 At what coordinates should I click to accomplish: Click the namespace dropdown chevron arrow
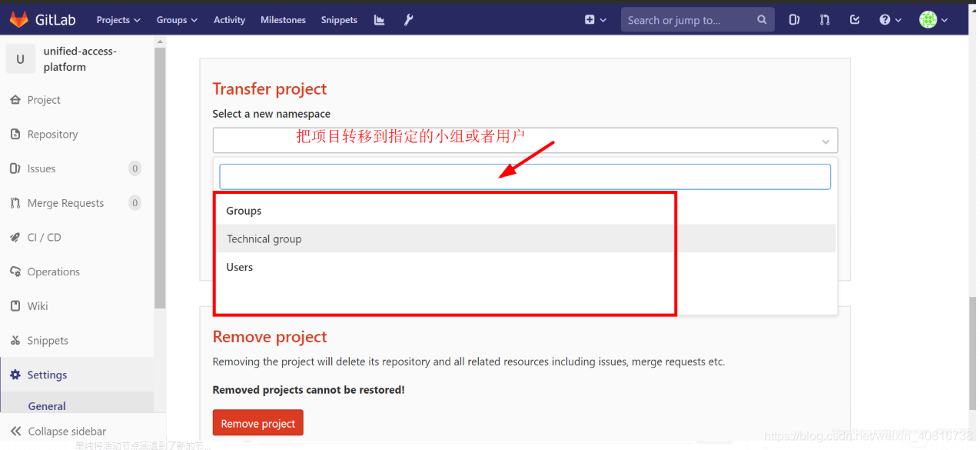(826, 142)
